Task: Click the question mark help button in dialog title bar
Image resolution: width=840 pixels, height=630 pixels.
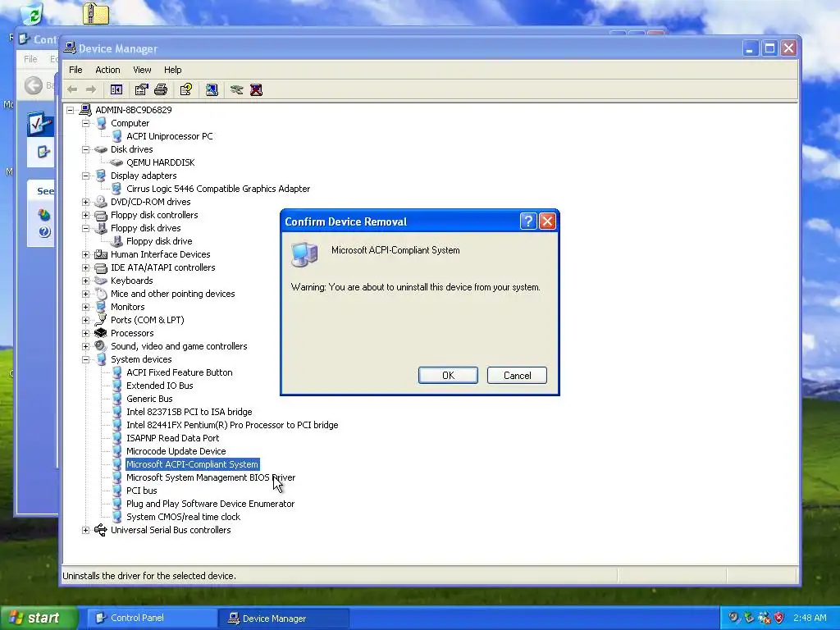Action: click(x=528, y=221)
